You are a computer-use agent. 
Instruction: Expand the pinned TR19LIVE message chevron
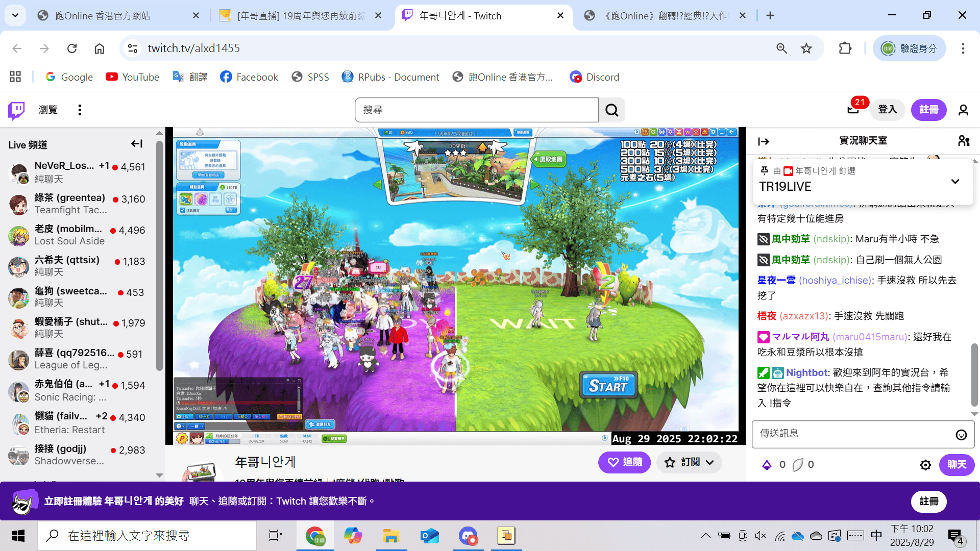(955, 181)
